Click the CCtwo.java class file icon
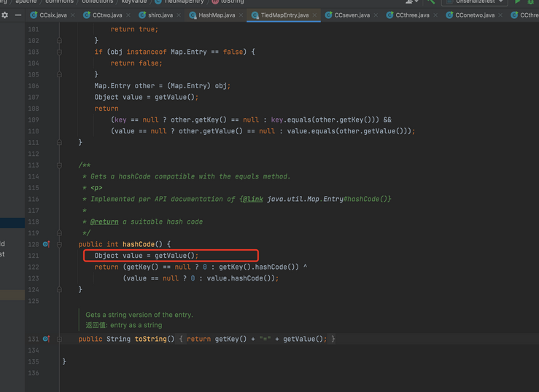The height and width of the screenshot is (392, 539). [x=87, y=15]
